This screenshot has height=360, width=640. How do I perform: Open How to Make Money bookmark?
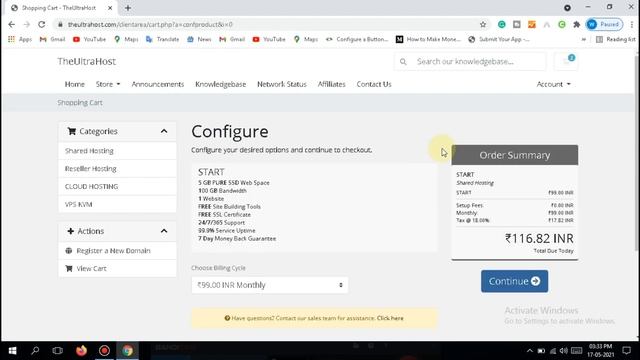428,39
